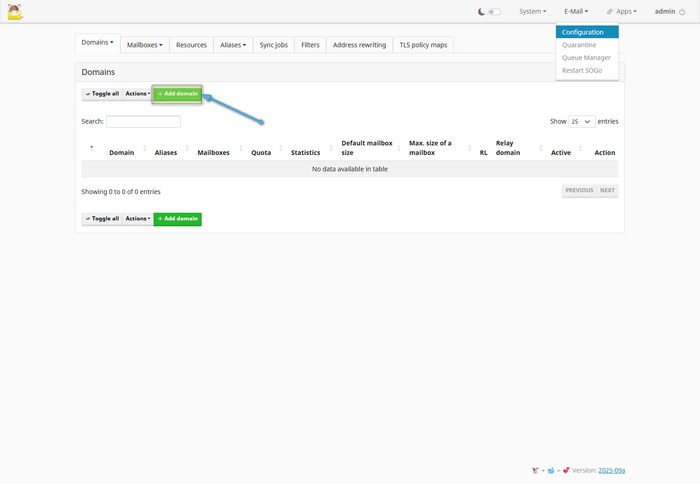The height and width of the screenshot is (484, 700).
Task: Sort by Default mailbox size column
Action: coord(367,148)
